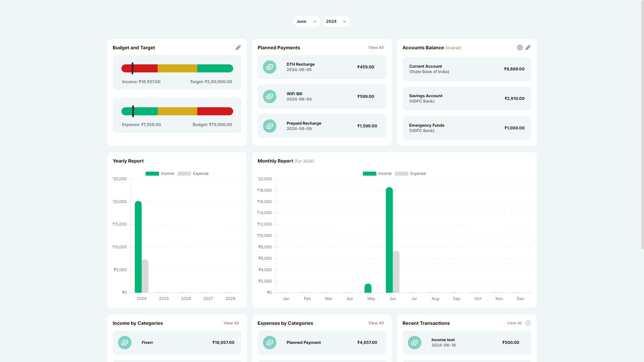View all Recent Transactions

[x=514, y=323]
